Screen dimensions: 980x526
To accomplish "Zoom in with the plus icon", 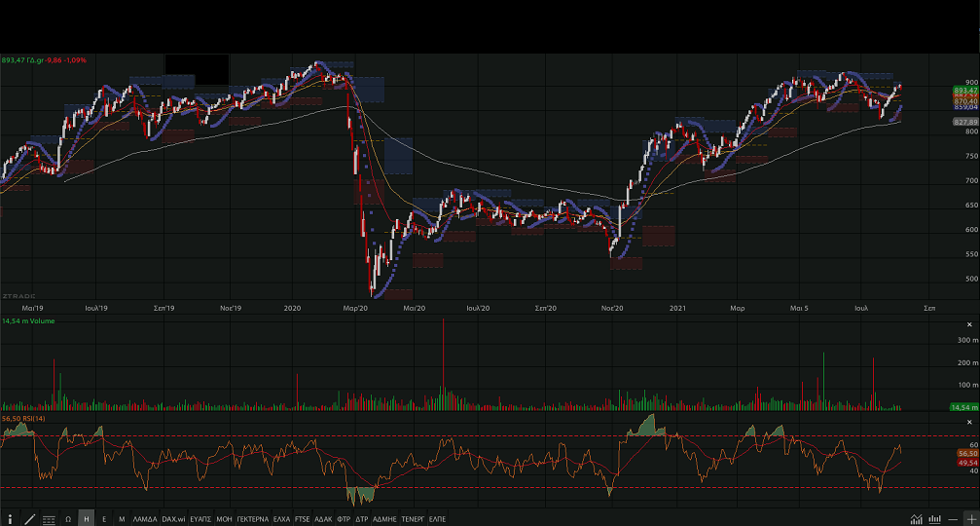I will [969, 519].
